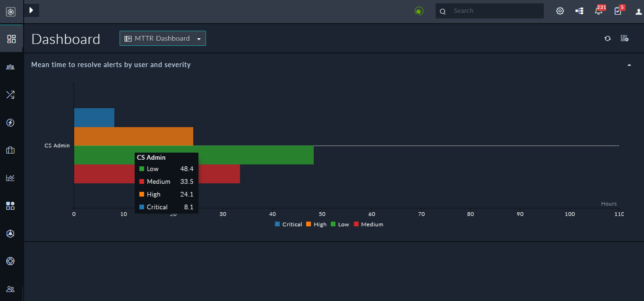Open the dashboard configuration icon
Screen dimensions: 644x301
[625, 38]
